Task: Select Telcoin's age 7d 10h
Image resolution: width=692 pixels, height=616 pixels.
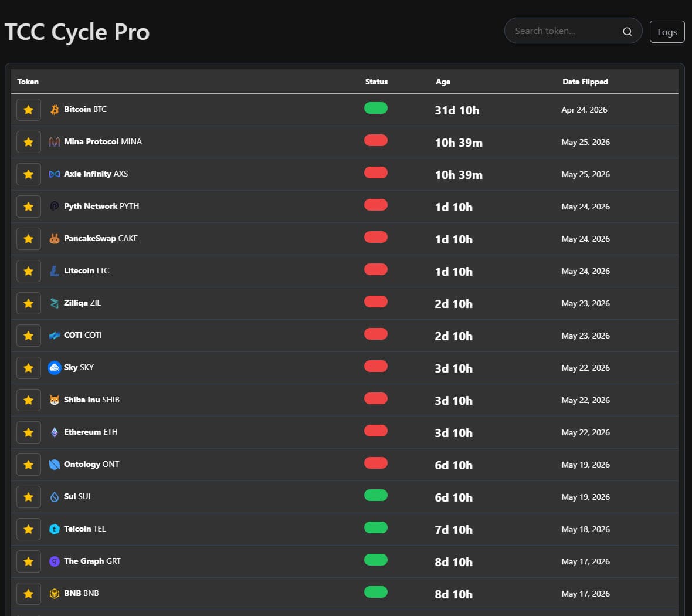Action: [453, 530]
